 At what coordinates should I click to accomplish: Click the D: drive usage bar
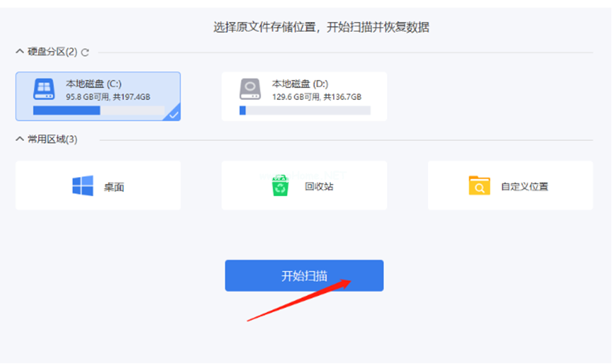305,110
